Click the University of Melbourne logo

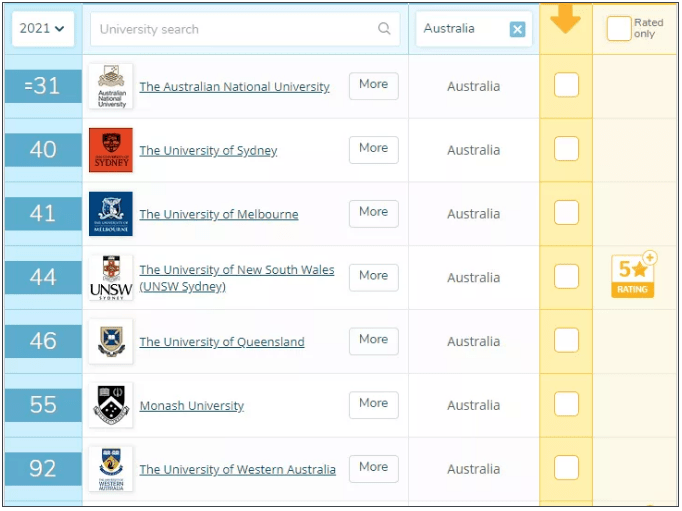click(110, 214)
